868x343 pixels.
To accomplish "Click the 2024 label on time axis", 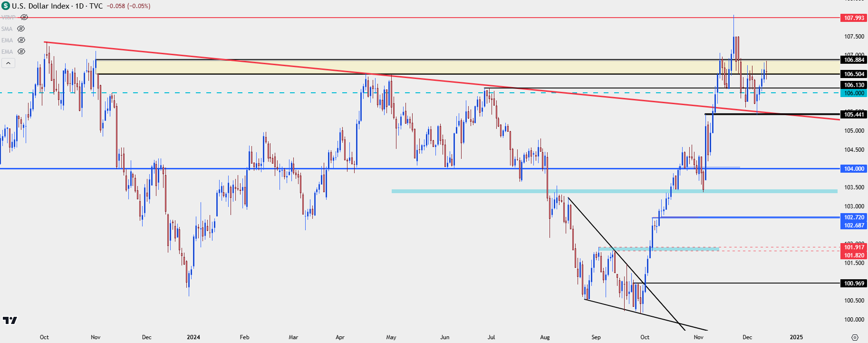I will pyautogui.click(x=193, y=337).
